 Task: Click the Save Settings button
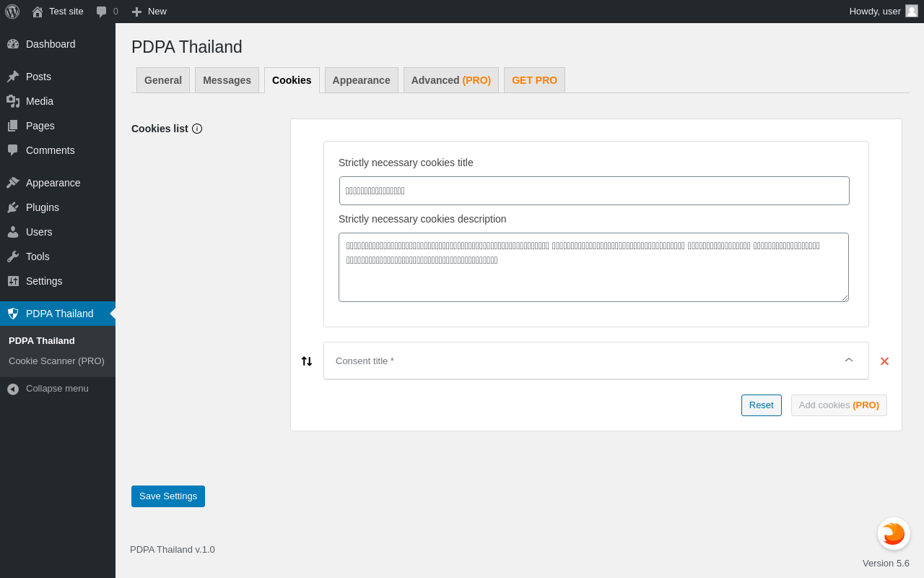(x=168, y=496)
